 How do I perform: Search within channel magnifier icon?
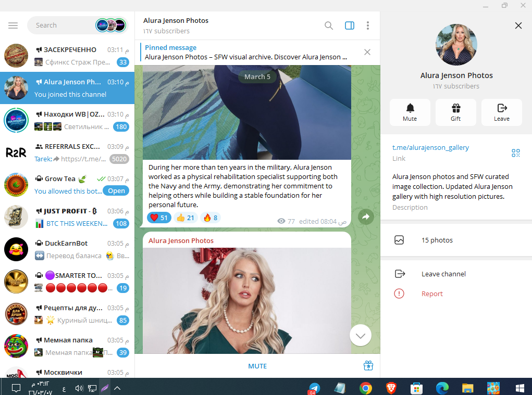point(328,26)
